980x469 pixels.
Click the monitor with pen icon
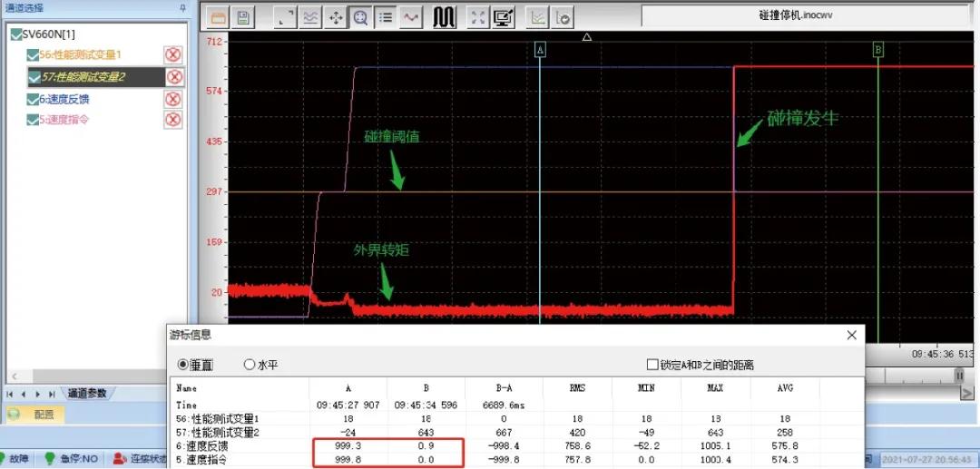tap(504, 17)
